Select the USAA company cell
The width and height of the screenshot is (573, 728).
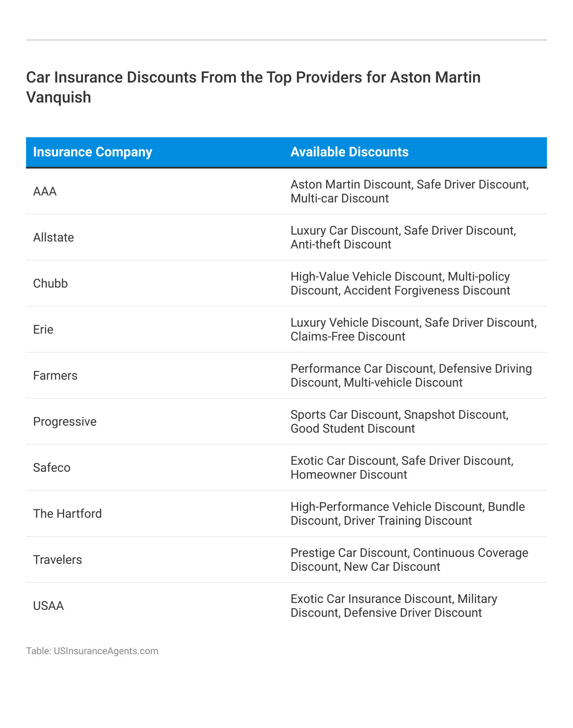pyautogui.click(x=48, y=606)
